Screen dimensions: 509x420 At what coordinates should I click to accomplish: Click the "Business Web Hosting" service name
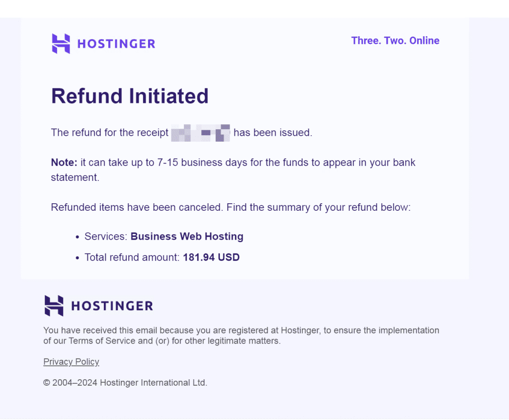pos(187,237)
